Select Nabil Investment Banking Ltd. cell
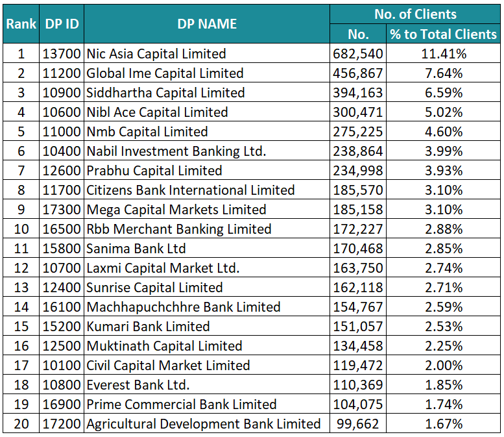 coord(176,151)
